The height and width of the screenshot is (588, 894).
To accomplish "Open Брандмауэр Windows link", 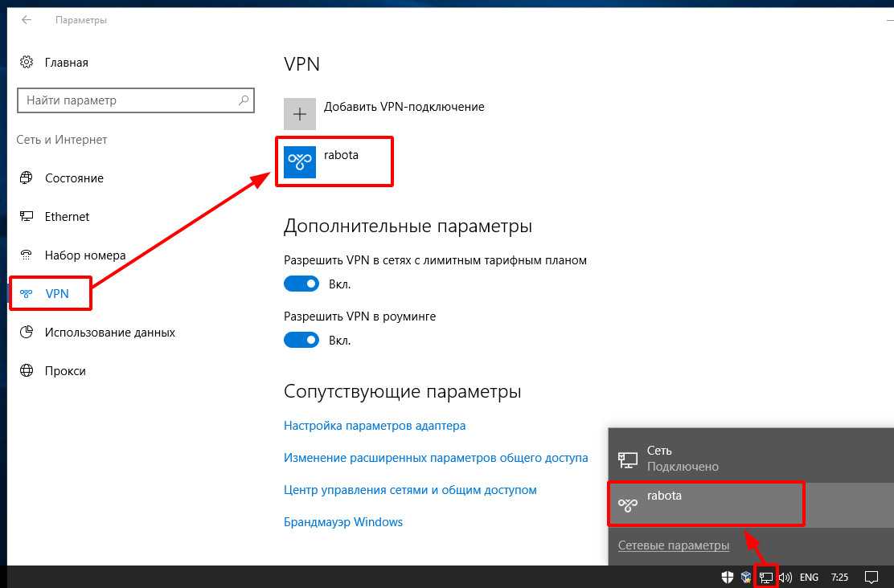I will [343, 522].
